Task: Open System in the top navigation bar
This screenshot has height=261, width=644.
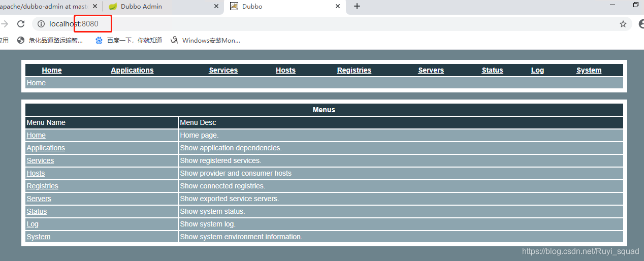Action: point(589,70)
